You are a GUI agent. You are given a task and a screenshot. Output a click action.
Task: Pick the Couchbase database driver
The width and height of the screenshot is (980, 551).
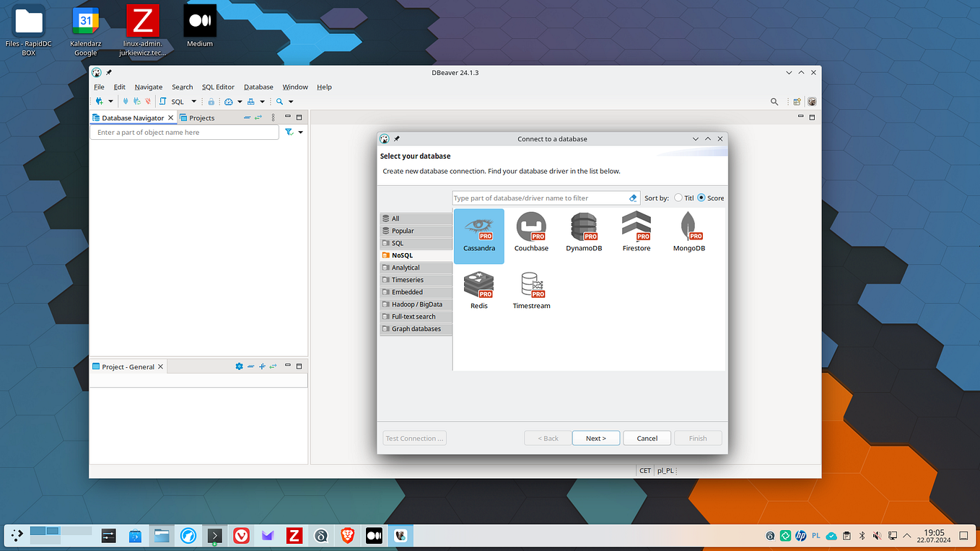click(x=530, y=229)
